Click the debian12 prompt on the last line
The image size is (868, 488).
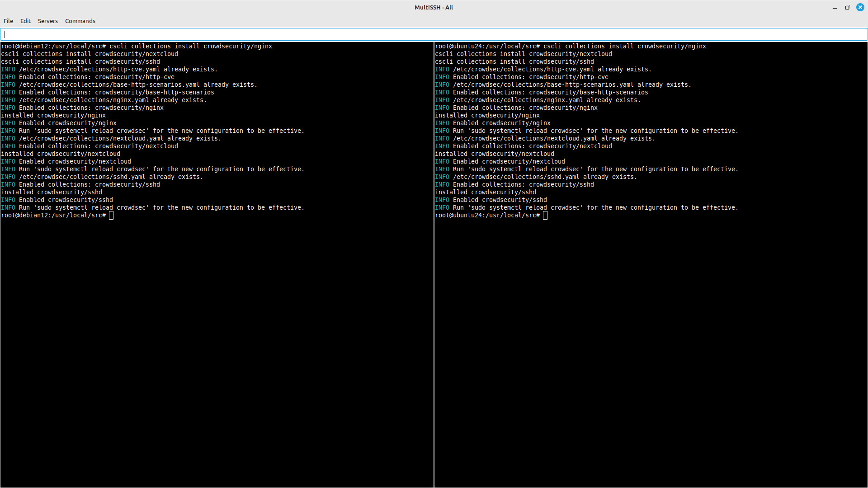pos(53,215)
